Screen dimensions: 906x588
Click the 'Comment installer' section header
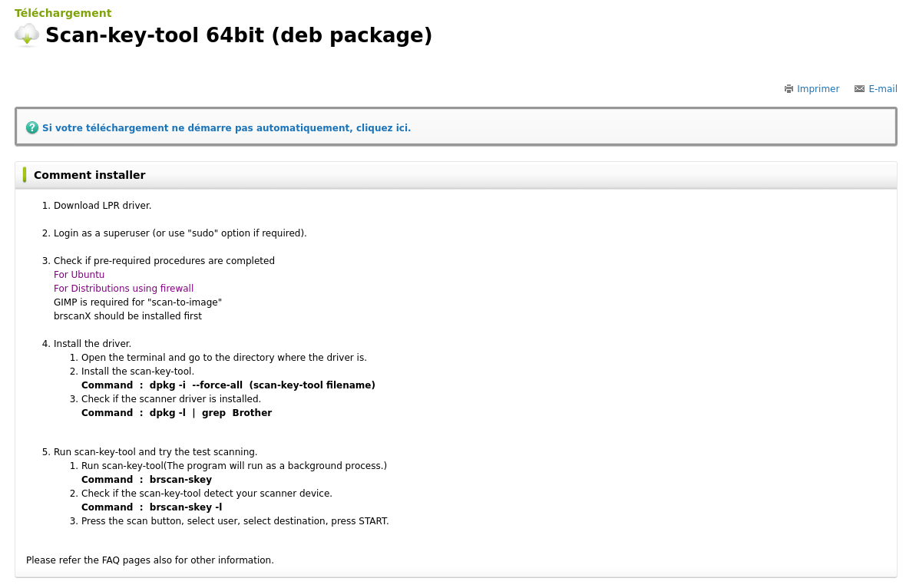tap(90, 175)
